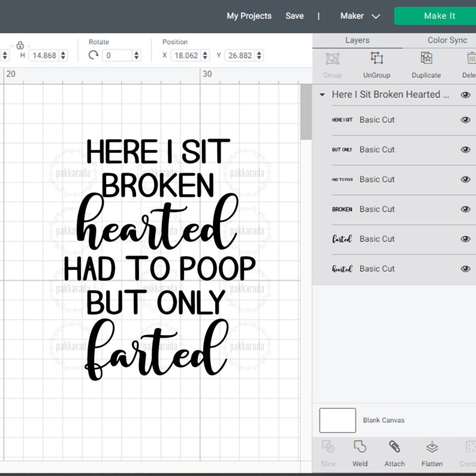Click the Basic Cut label of HERE I SIT layer

pos(377,120)
